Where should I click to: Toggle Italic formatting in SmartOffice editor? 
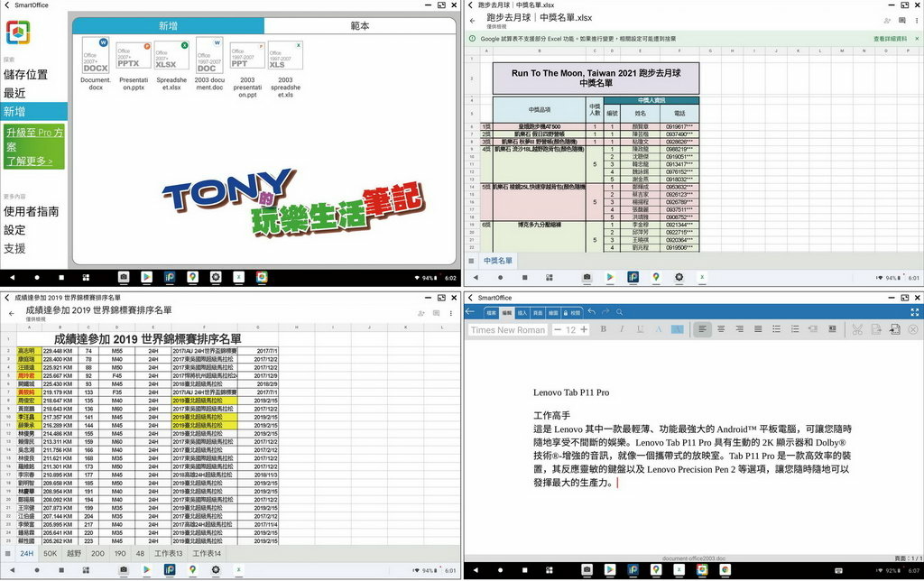pos(622,329)
